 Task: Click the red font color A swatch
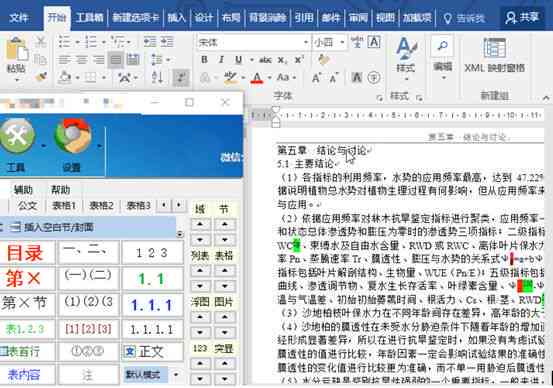[x=257, y=77]
